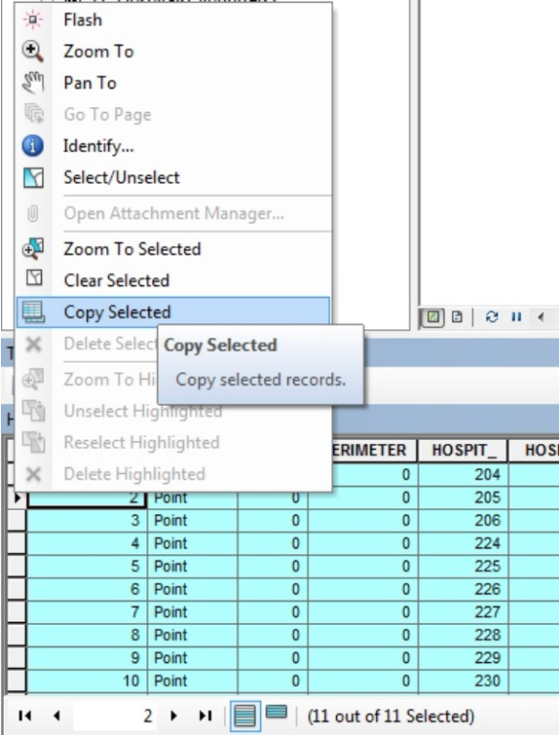560x735 pixels.
Task: Click the Pan To hand icon
Action: click(x=33, y=83)
